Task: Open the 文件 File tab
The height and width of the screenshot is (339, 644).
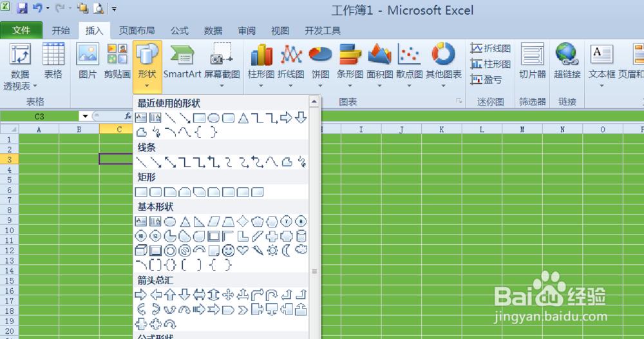Action: [x=21, y=30]
